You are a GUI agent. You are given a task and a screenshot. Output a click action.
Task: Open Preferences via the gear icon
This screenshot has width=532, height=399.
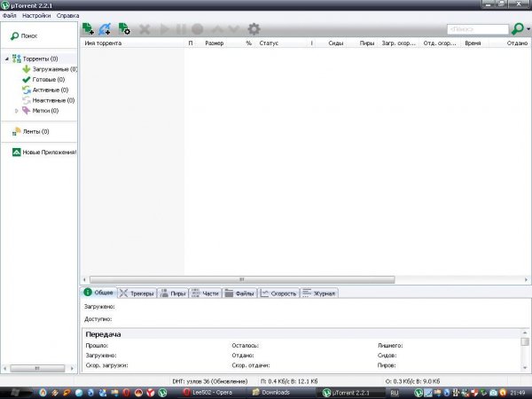pyautogui.click(x=254, y=29)
